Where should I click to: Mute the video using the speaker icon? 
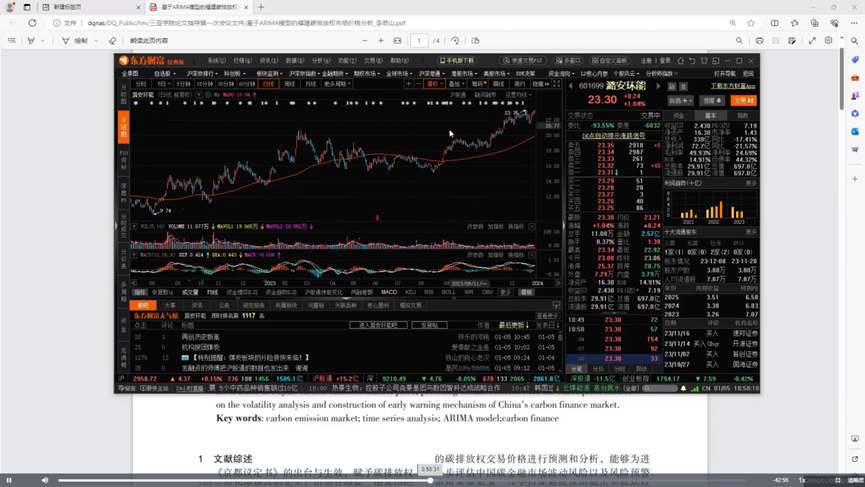[45, 480]
